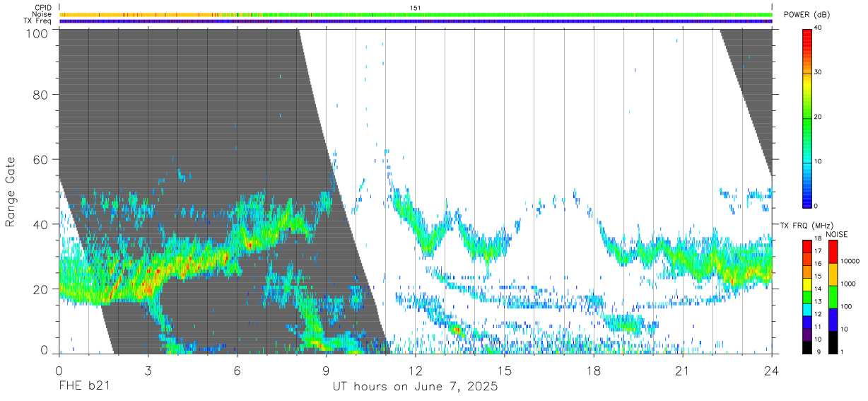Click the TX FRQ (MHz) color scale
The height and width of the screenshot is (401, 868).
coord(807,296)
